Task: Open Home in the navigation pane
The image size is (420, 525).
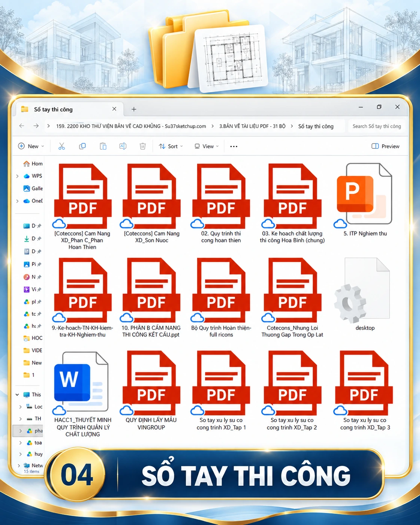Action: (x=33, y=164)
